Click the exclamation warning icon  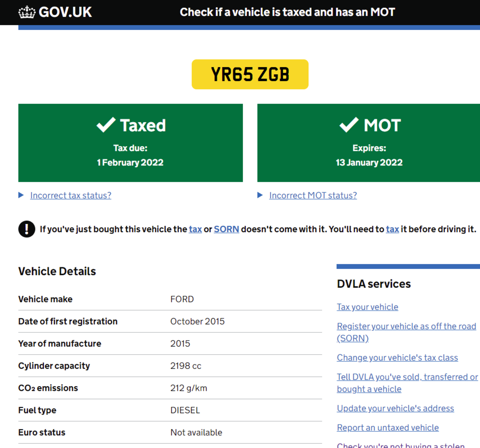[x=27, y=229]
